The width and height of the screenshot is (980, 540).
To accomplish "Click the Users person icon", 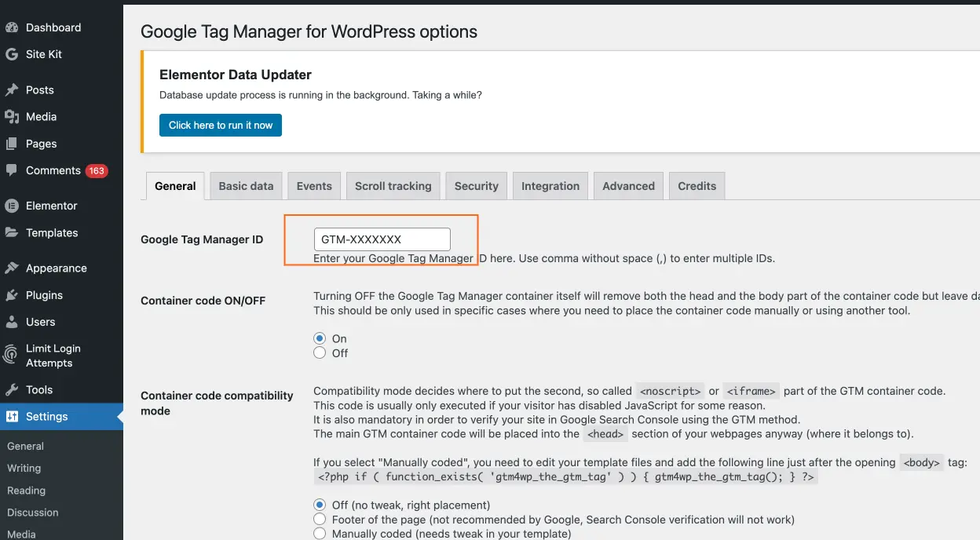I will (12, 322).
